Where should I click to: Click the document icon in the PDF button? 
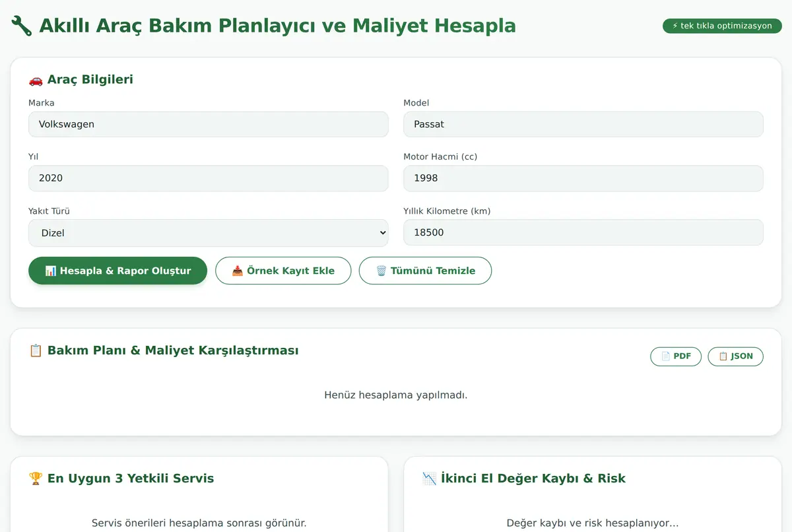[x=666, y=356]
